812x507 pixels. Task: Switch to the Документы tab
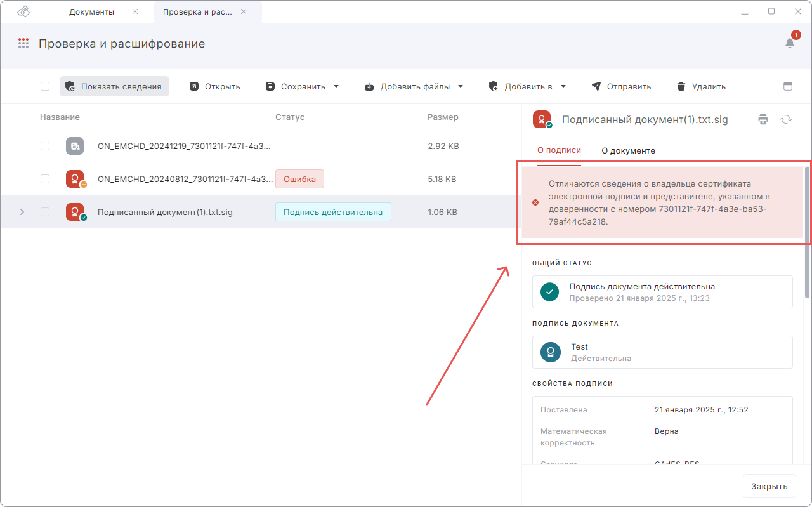(99, 11)
